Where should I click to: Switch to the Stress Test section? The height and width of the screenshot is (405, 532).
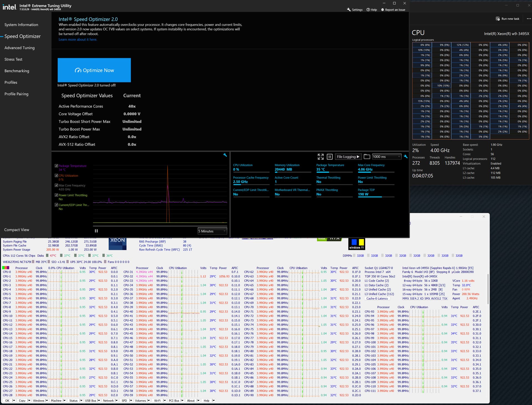point(13,59)
